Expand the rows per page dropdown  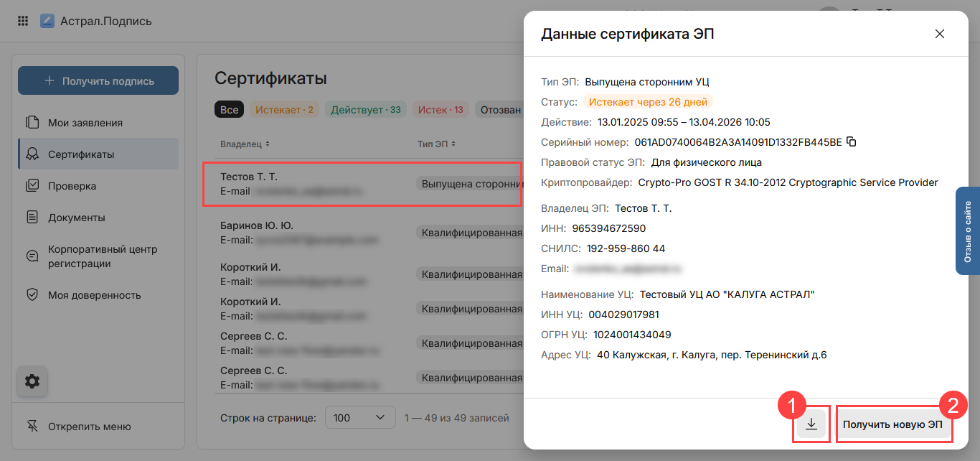click(360, 418)
